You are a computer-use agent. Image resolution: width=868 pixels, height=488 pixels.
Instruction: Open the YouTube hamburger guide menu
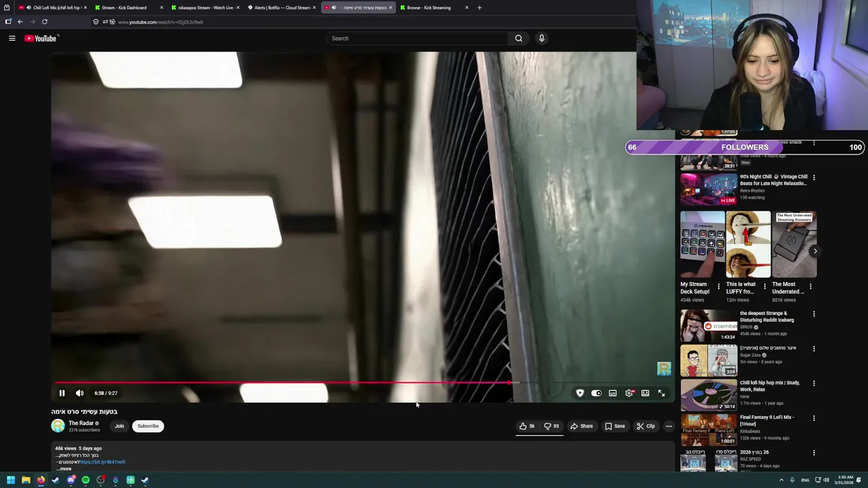click(x=12, y=39)
